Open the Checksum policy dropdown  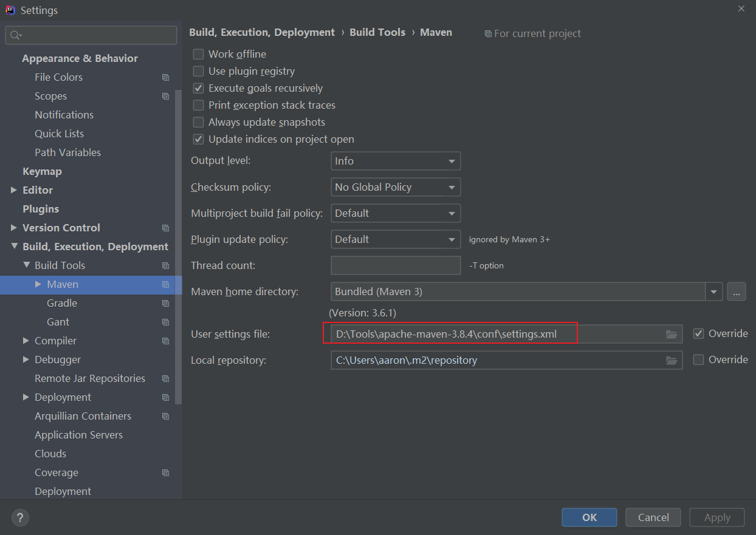[396, 187]
